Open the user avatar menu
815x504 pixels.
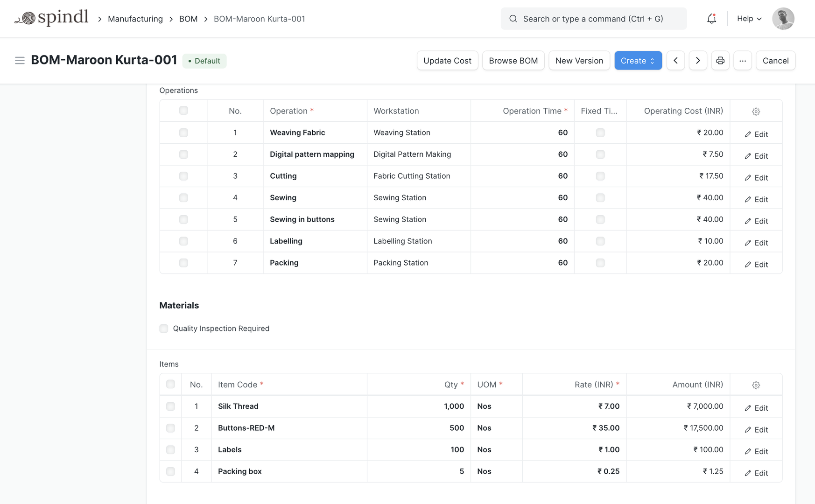783,19
